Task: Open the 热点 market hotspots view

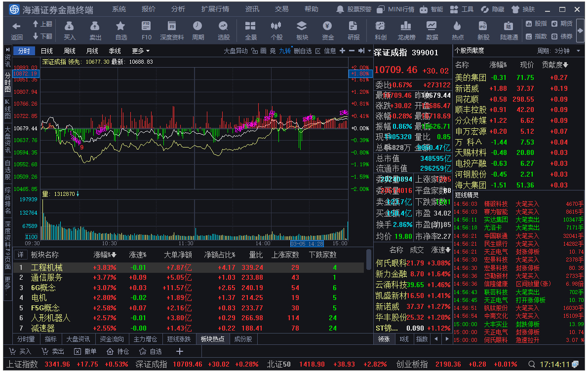Action: pos(458,30)
